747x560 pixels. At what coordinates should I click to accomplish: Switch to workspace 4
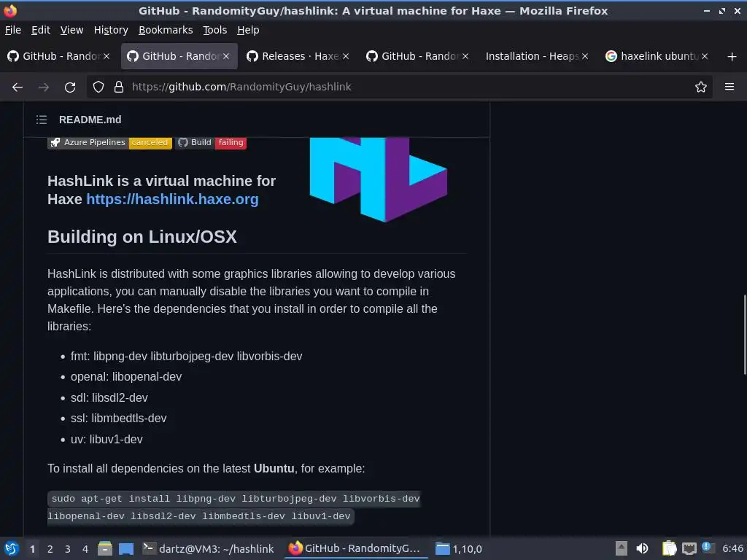coord(85,549)
